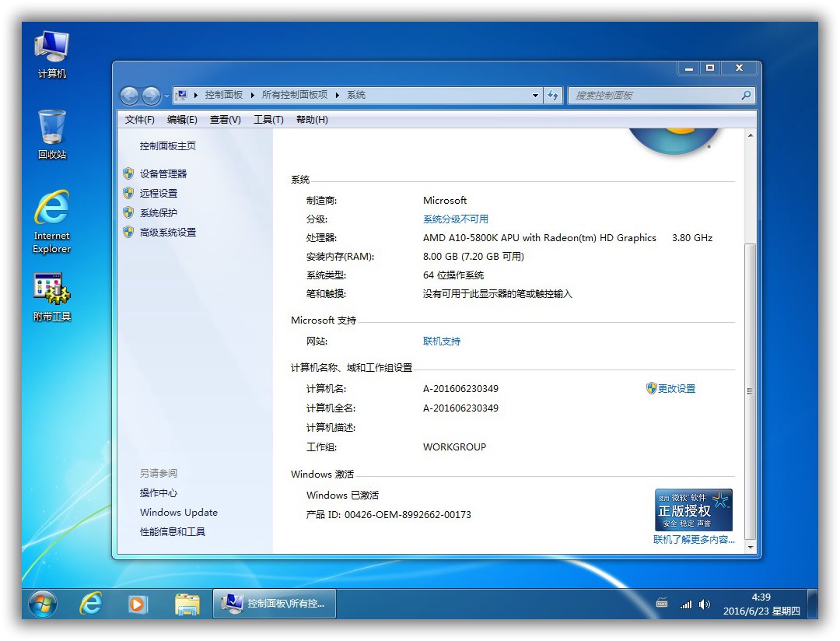Screen dimensions: 840x641
Task: Click 系统分级不可用 rating link
Action: [x=456, y=219]
